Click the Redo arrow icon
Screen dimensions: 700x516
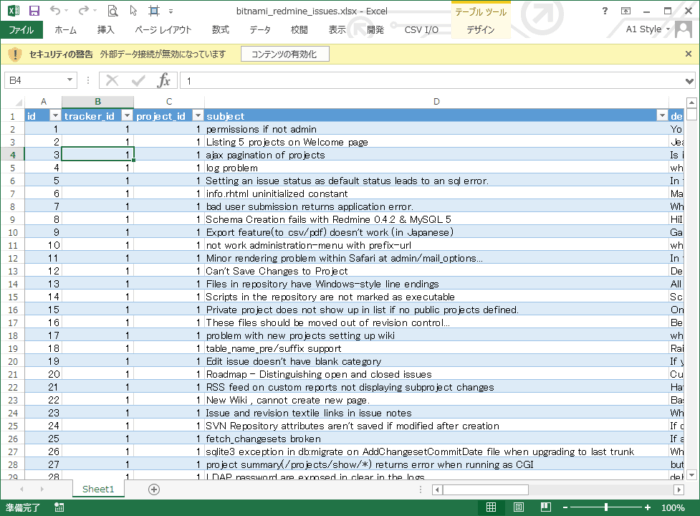click(83, 11)
